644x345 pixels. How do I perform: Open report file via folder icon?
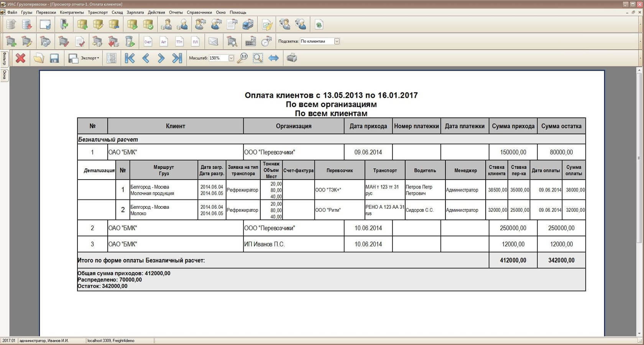[38, 58]
